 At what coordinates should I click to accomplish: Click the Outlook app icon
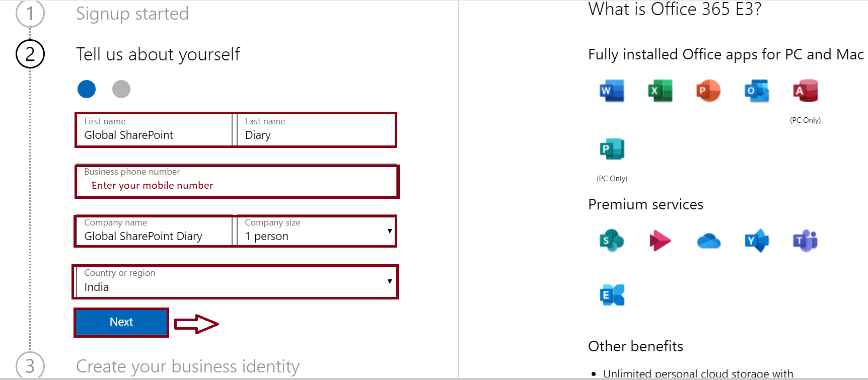757,91
